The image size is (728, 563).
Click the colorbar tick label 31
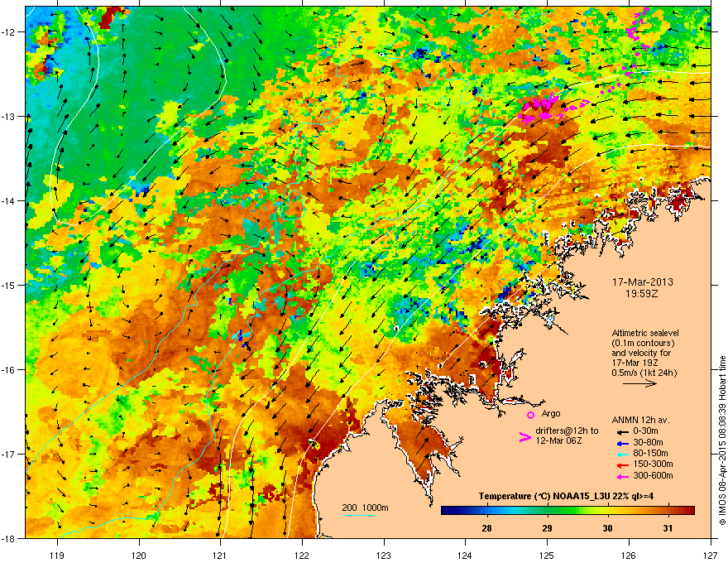pyautogui.click(x=668, y=528)
